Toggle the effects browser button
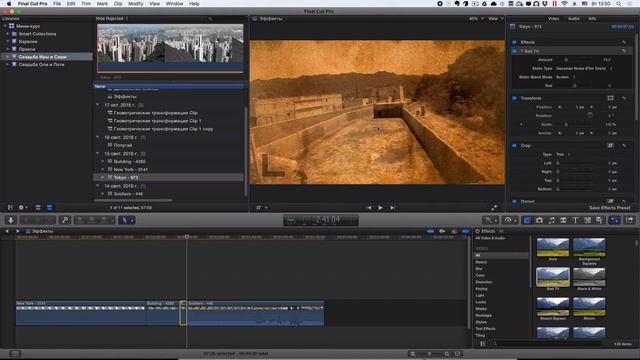 (x=527, y=220)
